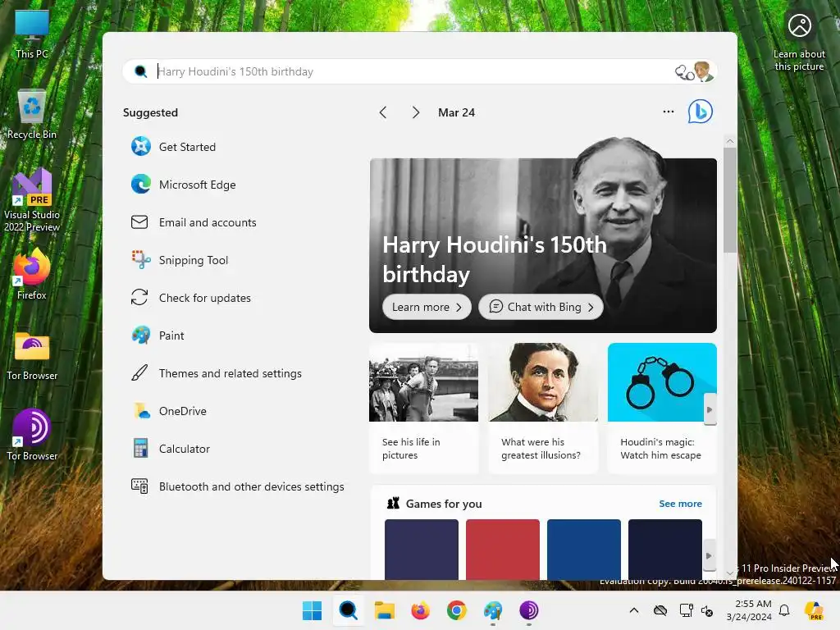Click the Bing chat icon
The width and height of the screenshot is (840, 630).
pos(700,112)
